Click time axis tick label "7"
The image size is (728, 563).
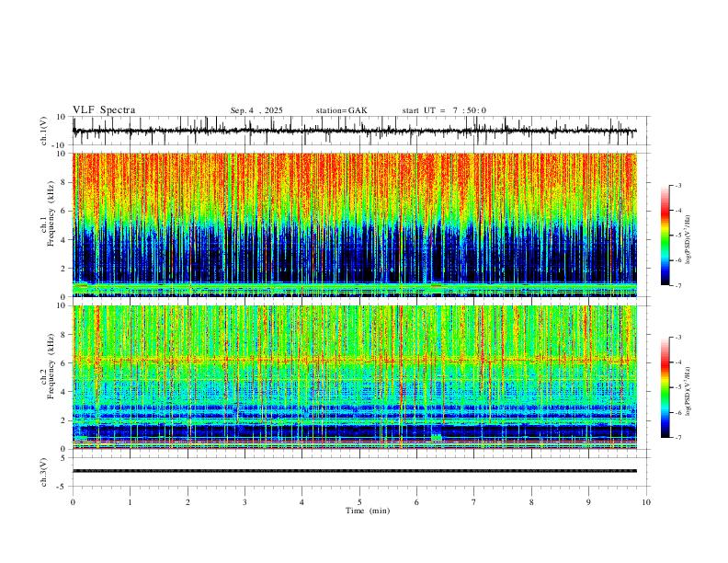click(474, 502)
